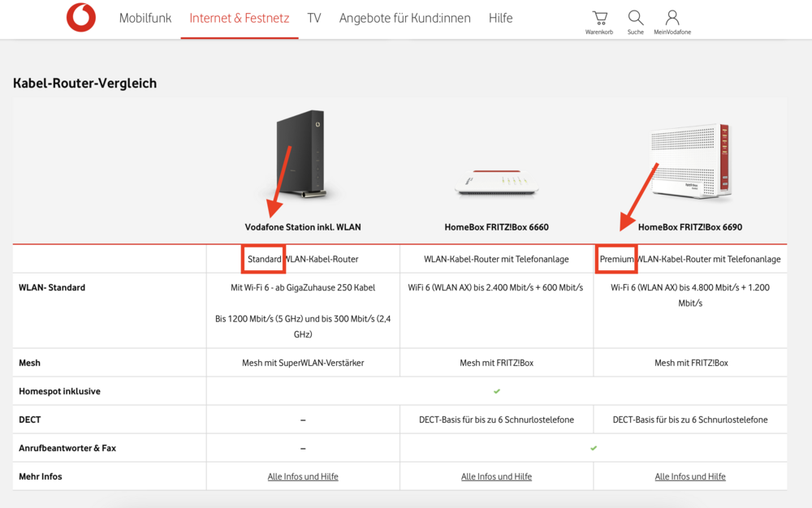Click the Premium WLAN-Kabel-Router mit Telefonanlage cell

[690, 259]
